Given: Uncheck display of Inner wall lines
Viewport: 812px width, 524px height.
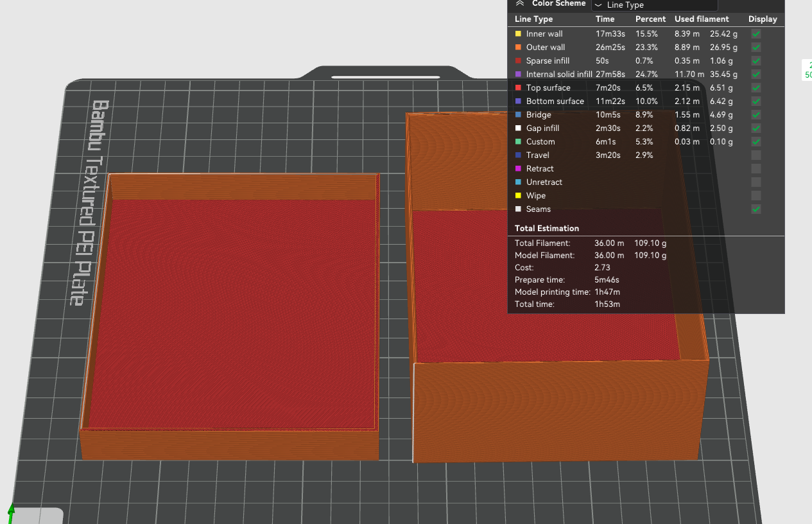Looking at the screenshot, I should point(756,33).
